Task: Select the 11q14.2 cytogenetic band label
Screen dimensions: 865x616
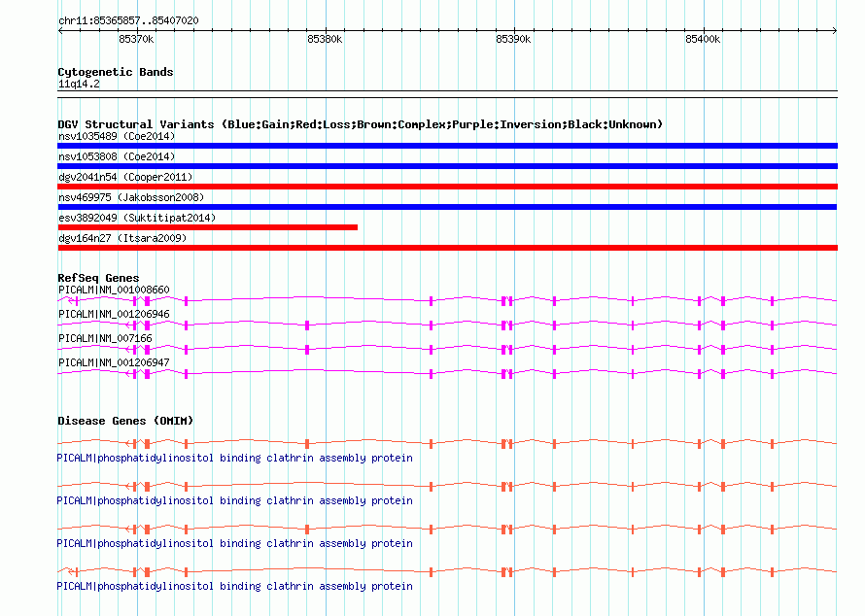Action: coord(79,84)
